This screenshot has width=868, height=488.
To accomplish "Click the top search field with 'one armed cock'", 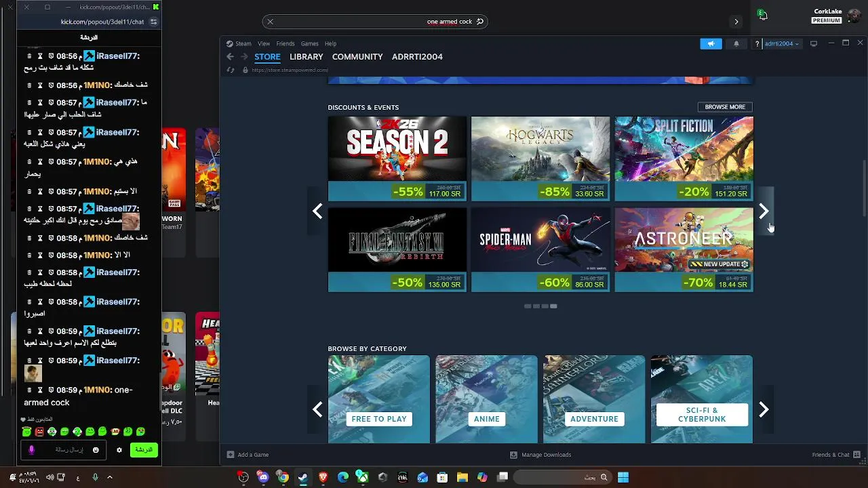I will 375,22.
